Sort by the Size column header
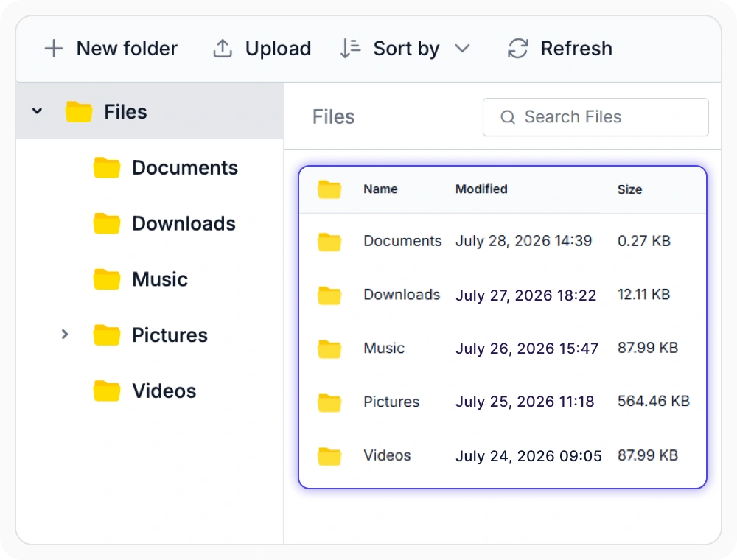Image resolution: width=737 pixels, height=560 pixels. 630,190
